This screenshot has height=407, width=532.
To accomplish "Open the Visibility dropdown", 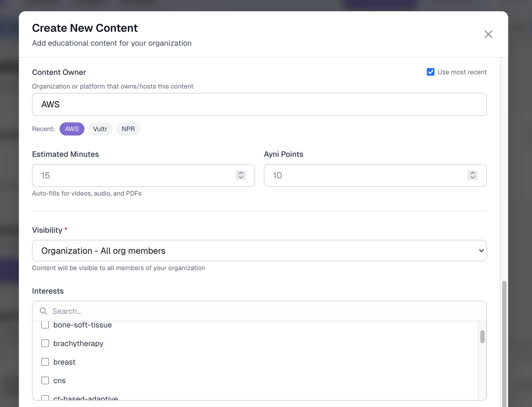I will (x=259, y=251).
